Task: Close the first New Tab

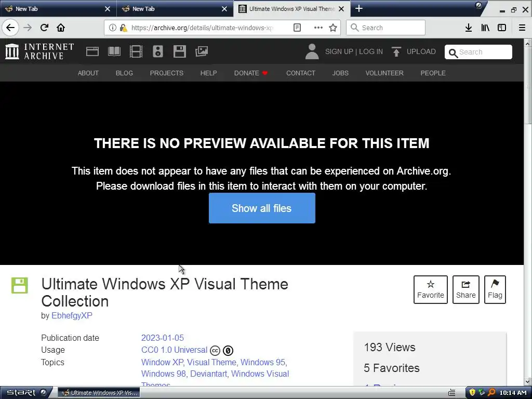Action: coord(108,9)
